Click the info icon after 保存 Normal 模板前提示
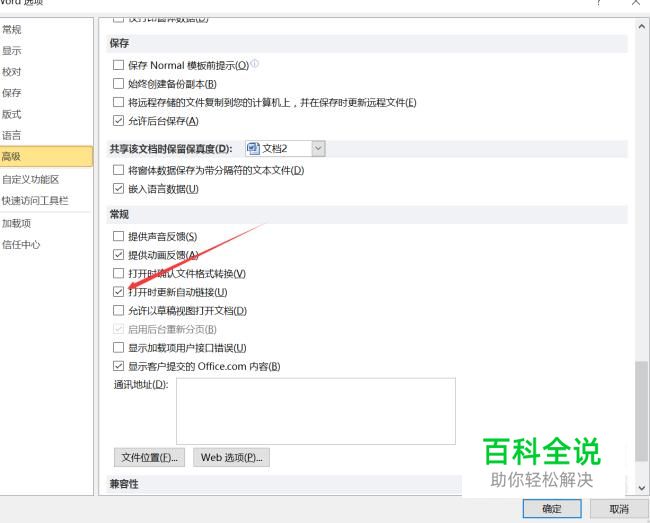The image size is (650, 523). coord(255,63)
